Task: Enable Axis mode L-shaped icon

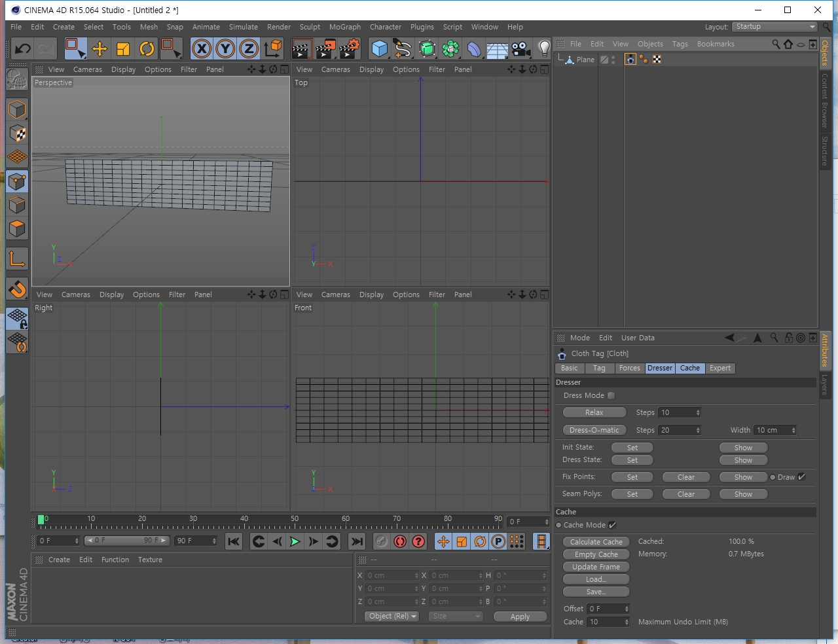Action: click(17, 259)
